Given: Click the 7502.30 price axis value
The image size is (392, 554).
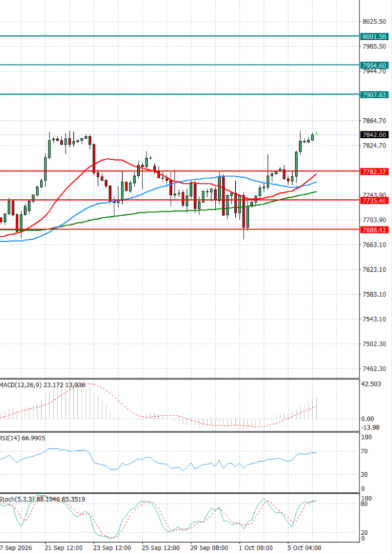Looking at the screenshot, I should point(374,344).
